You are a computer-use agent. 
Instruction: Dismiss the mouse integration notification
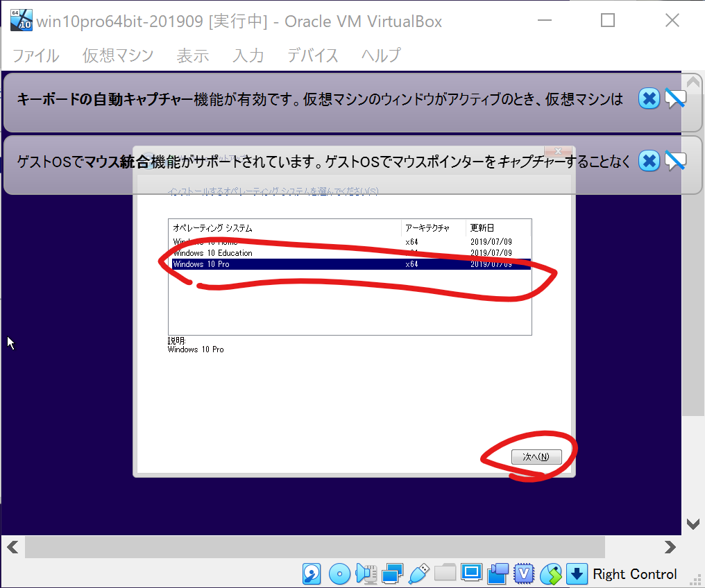click(x=649, y=160)
